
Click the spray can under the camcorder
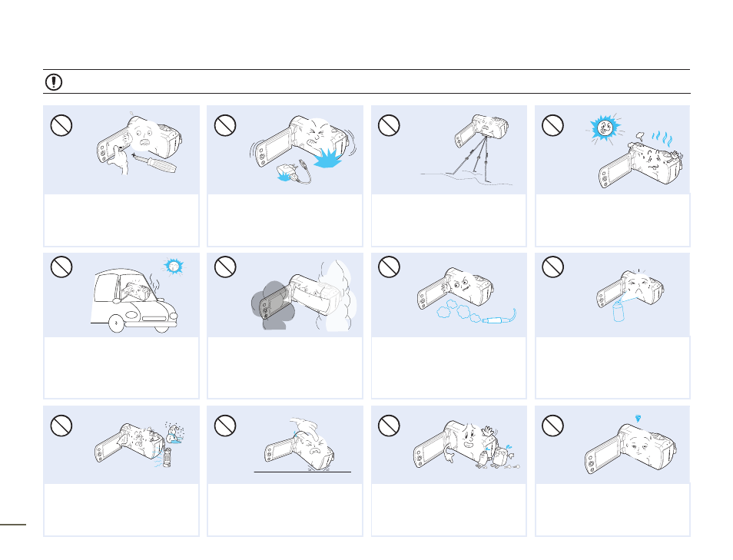(619, 310)
